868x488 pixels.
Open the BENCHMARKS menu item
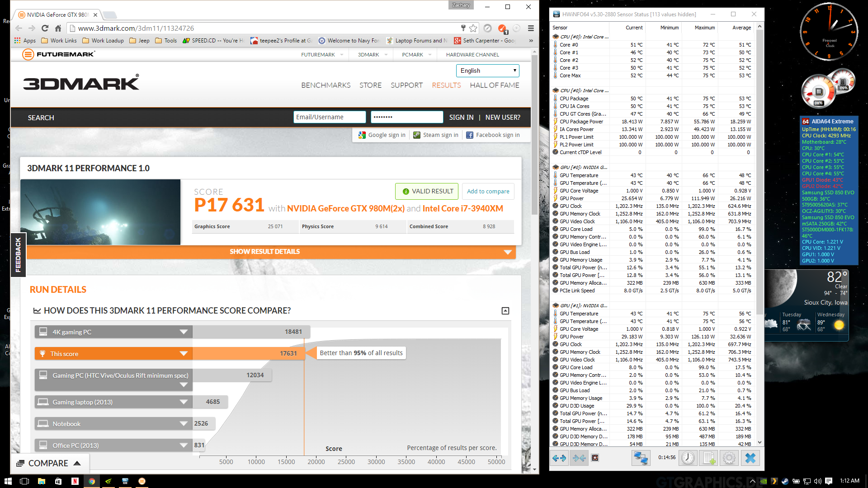325,85
